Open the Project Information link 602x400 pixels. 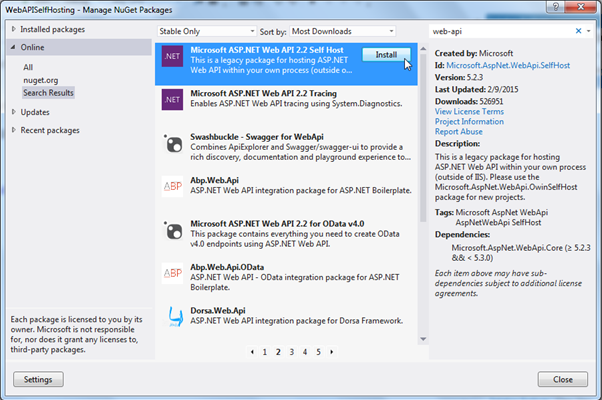[469, 121]
